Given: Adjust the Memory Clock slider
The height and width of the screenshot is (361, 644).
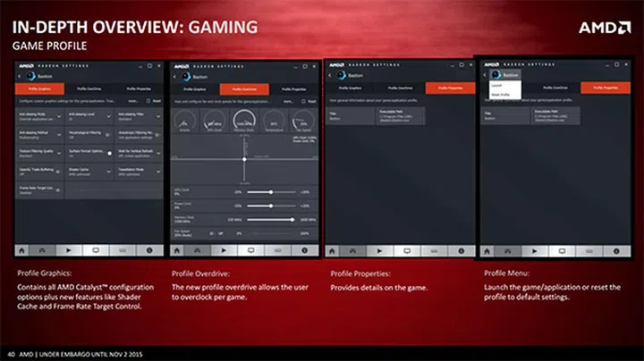Looking at the screenshot, I should [x=271, y=220].
